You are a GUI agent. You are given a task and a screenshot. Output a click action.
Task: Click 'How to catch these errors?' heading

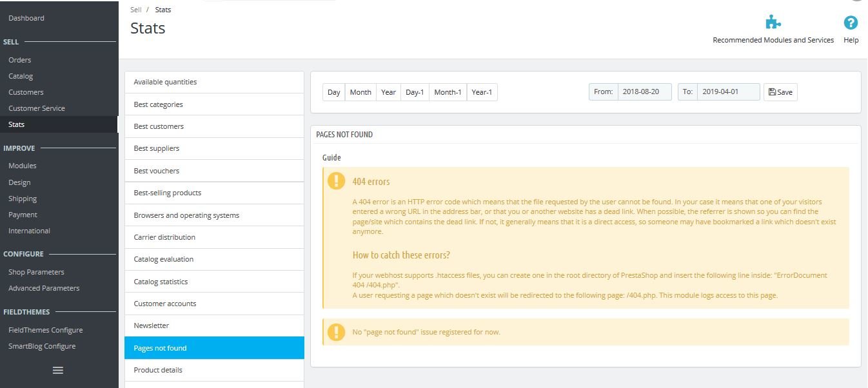(x=401, y=255)
